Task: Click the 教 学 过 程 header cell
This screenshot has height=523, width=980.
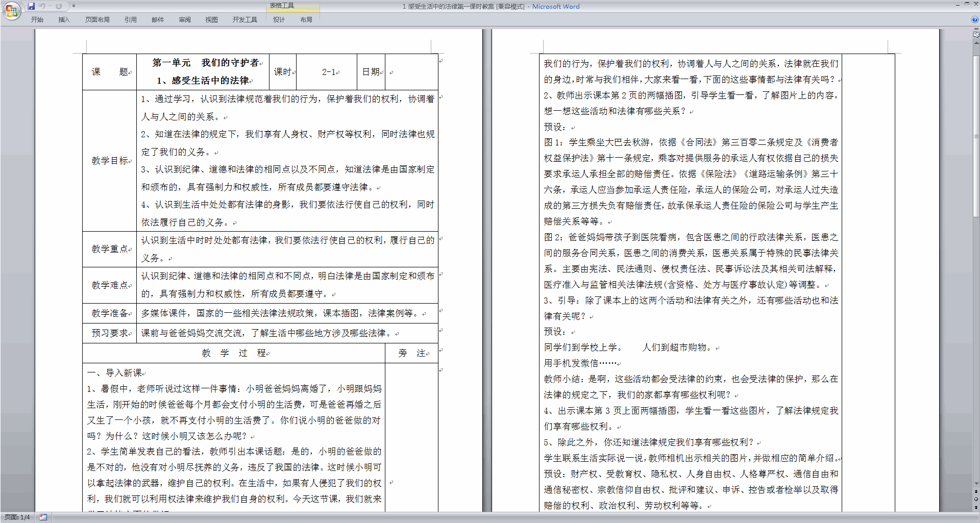Action: click(x=234, y=353)
